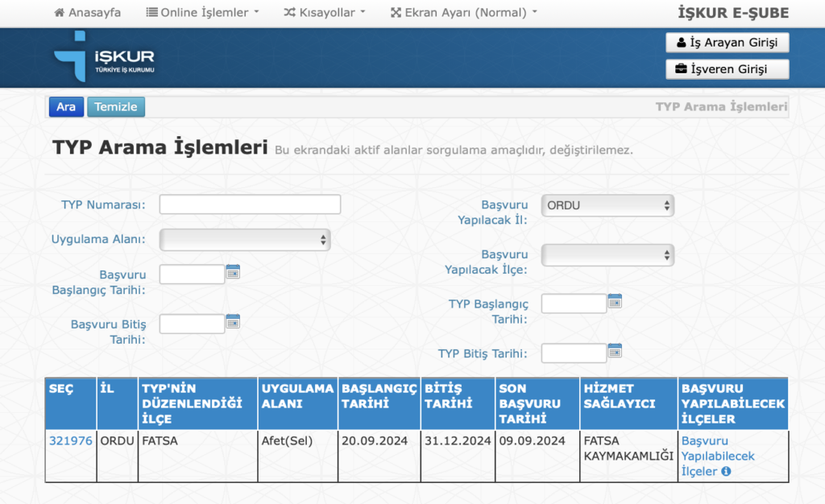This screenshot has width=825, height=504.
Task: Click the İŞKUR logo in header
Action: pyautogui.click(x=104, y=58)
